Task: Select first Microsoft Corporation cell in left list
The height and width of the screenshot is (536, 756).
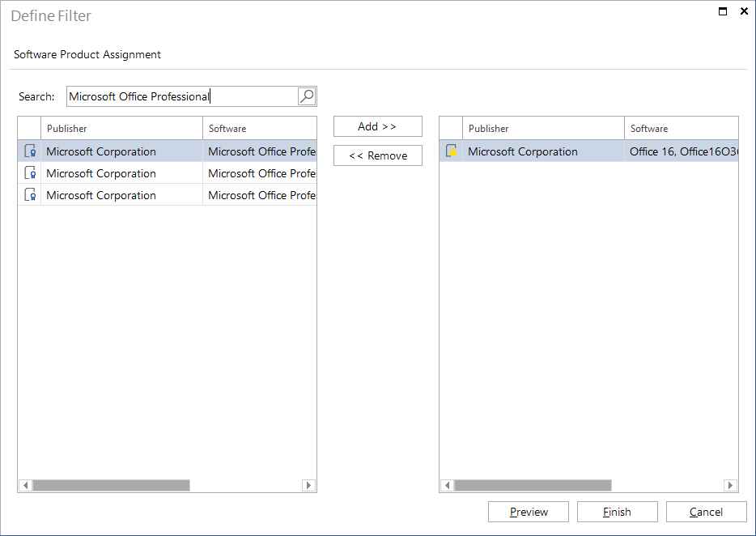Action: pyautogui.click(x=122, y=151)
